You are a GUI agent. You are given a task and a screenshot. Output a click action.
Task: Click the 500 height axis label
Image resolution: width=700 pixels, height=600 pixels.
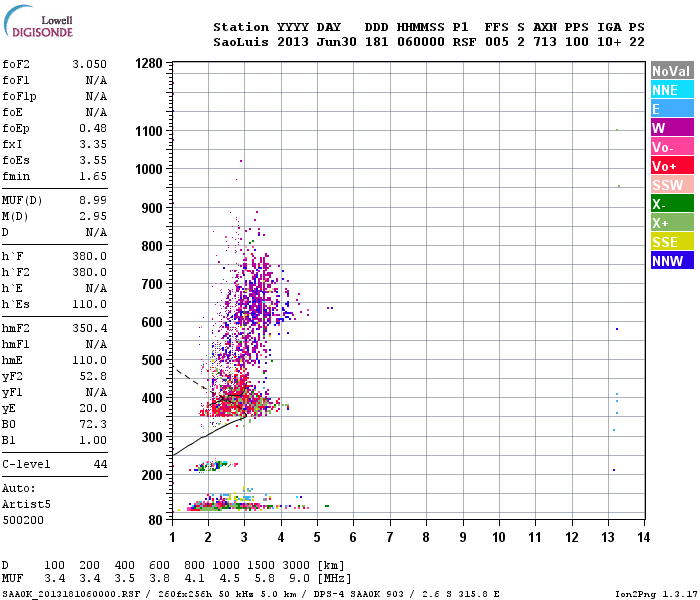(152, 360)
